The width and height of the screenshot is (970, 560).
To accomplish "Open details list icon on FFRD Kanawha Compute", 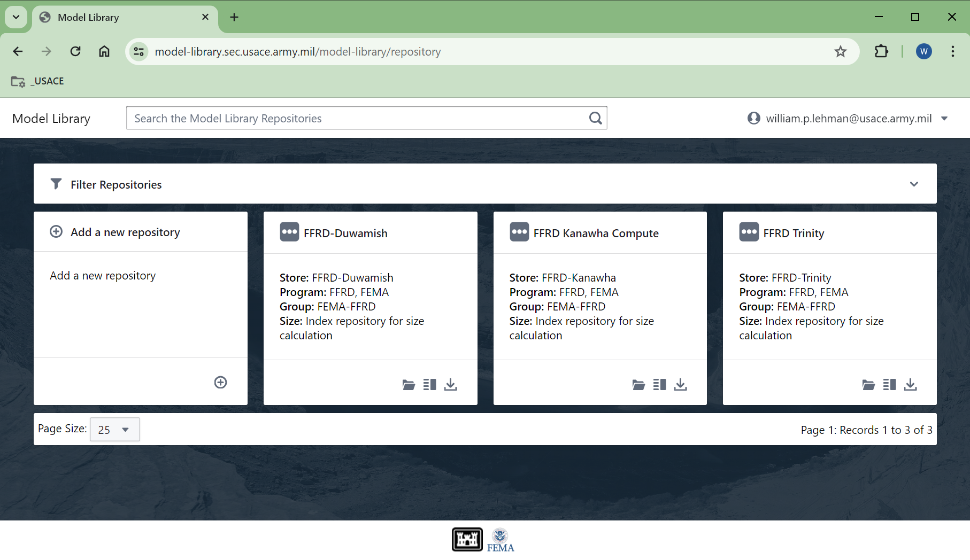I will coord(659,385).
